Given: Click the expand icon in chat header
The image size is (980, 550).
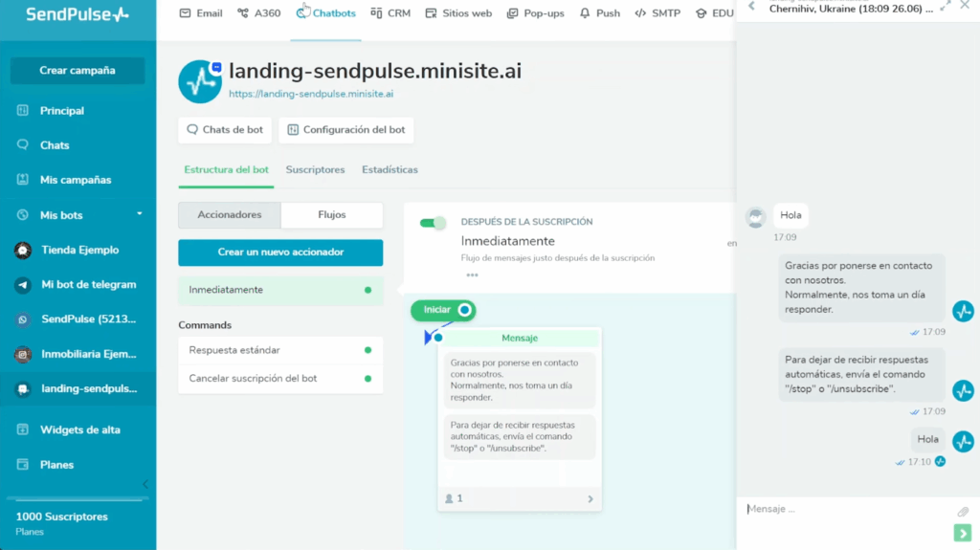Looking at the screenshot, I should 946,6.
